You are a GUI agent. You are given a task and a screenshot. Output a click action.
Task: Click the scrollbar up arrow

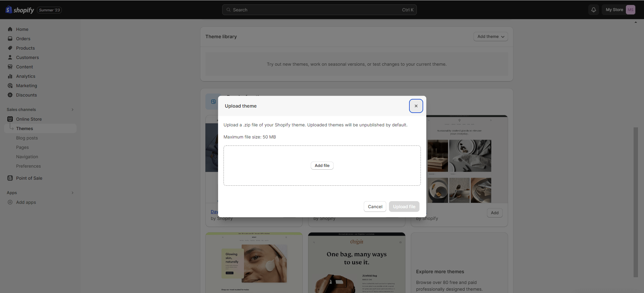pyautogui.click(x=636, y=22)
